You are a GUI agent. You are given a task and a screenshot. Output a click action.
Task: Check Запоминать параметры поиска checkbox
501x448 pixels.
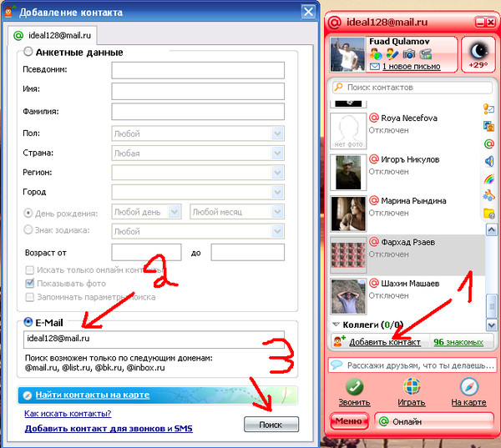click(x=30, y=297)
